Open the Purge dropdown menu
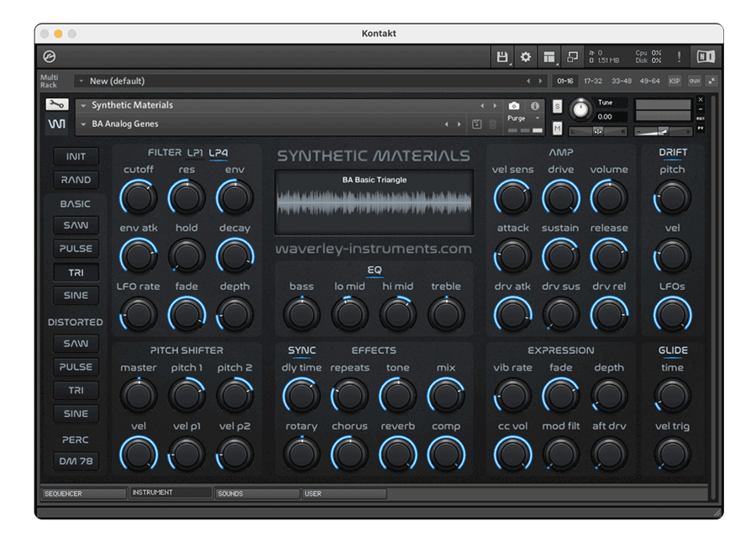 point(523,118)
